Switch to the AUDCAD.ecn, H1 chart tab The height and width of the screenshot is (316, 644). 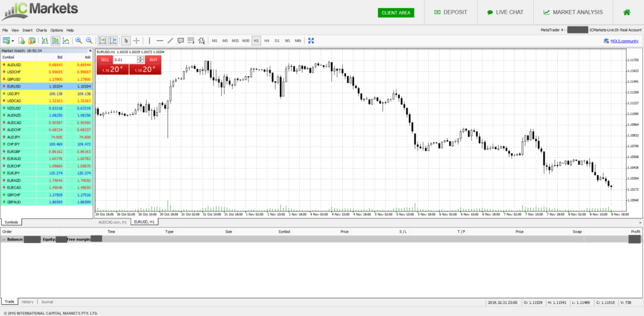pos(113,222)
